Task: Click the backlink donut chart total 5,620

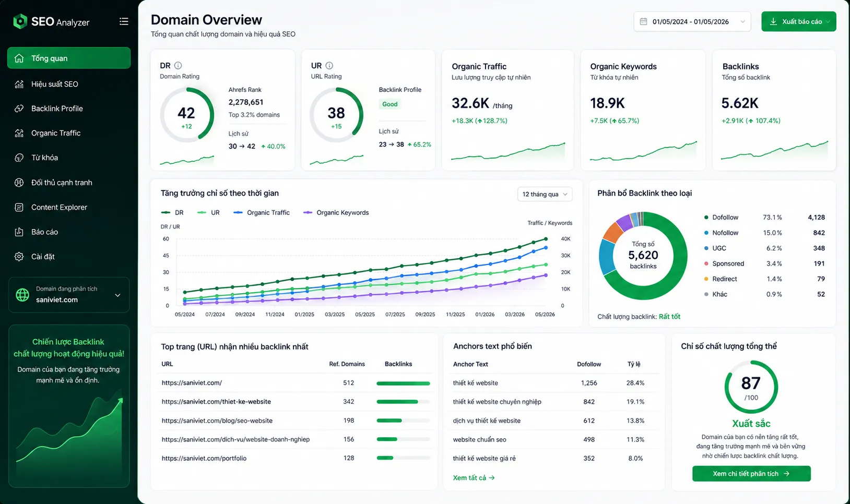Action: [x=643, y=256]
